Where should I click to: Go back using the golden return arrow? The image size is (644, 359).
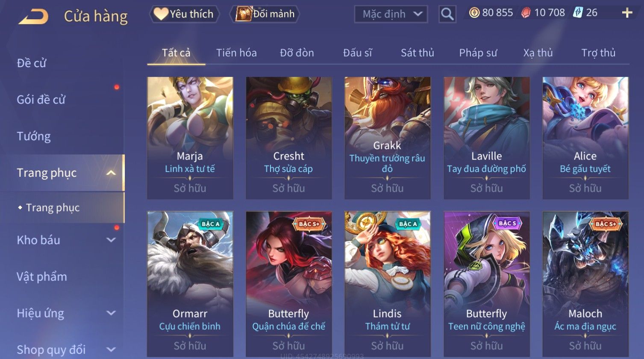(x=33, y=16)
